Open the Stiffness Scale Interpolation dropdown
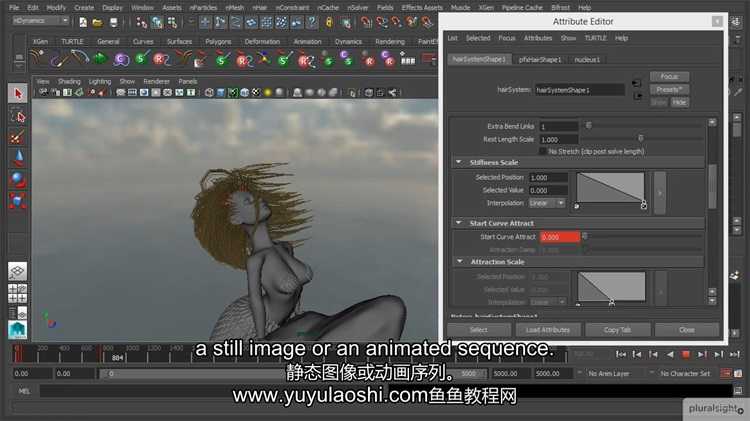750x421 pixels. coord(547,203)
